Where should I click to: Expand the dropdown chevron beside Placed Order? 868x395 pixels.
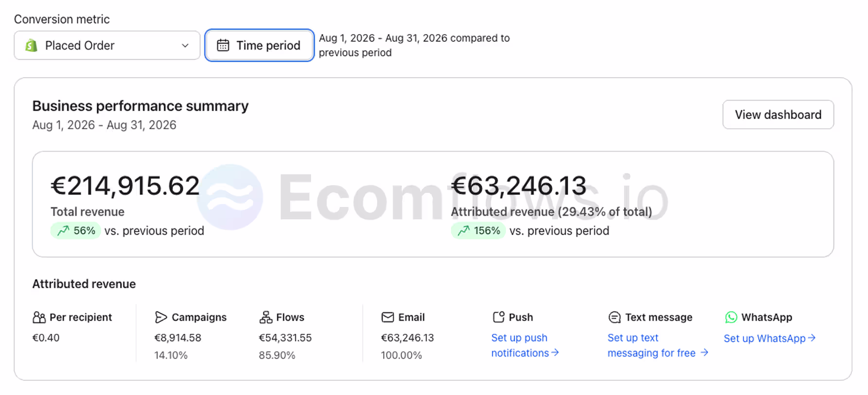click(x=185, y=45)
